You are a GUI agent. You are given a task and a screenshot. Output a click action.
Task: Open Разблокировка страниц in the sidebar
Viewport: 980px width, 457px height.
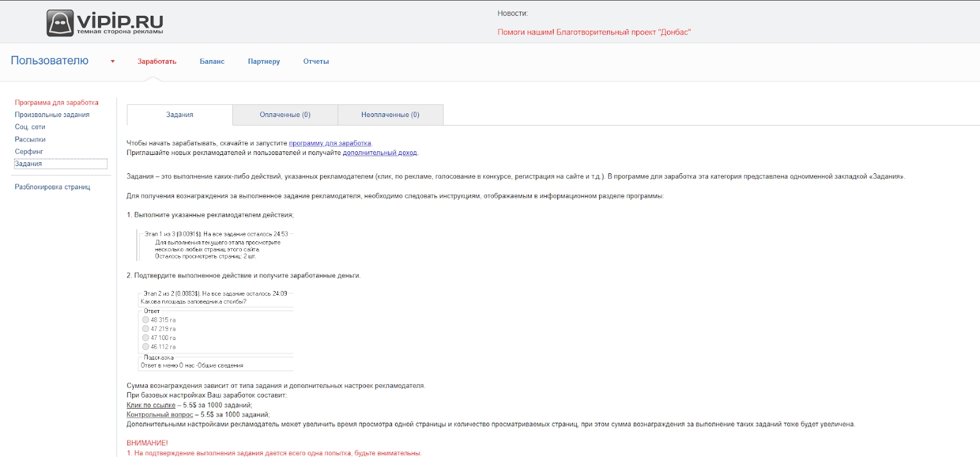point(52,187)
